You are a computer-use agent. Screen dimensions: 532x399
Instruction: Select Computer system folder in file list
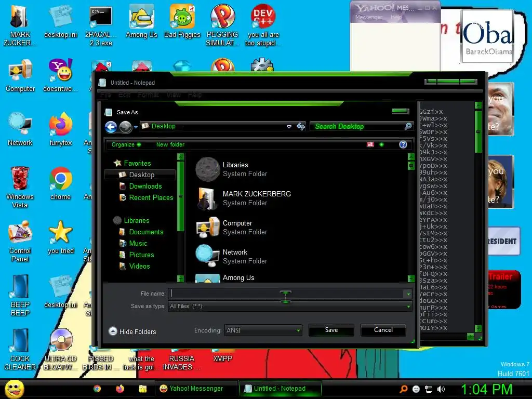coord(231,228)
